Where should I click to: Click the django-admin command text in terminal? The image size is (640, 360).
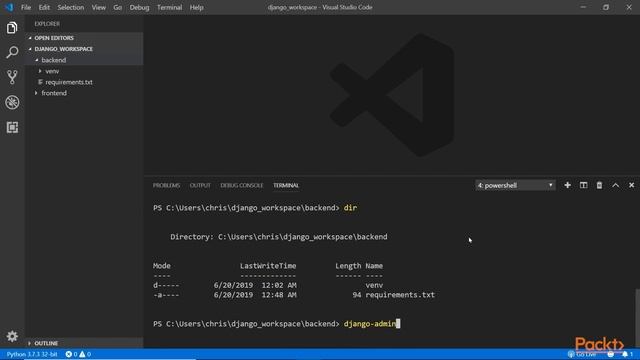(369, 324)
